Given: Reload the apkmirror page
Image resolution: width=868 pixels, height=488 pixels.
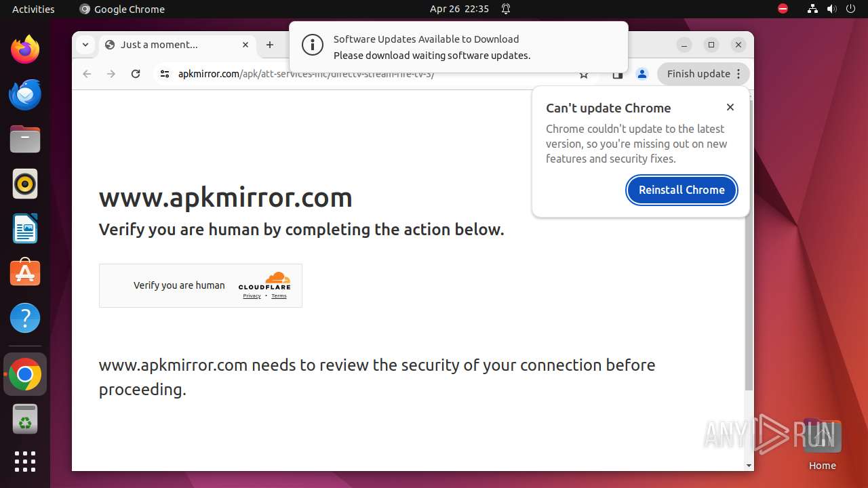Looking at the screenshot, I should coord(136,74).
